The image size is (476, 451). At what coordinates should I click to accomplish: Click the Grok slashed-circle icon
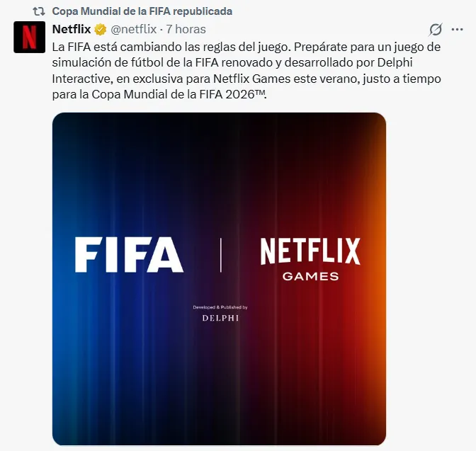[x=436, y=30]
